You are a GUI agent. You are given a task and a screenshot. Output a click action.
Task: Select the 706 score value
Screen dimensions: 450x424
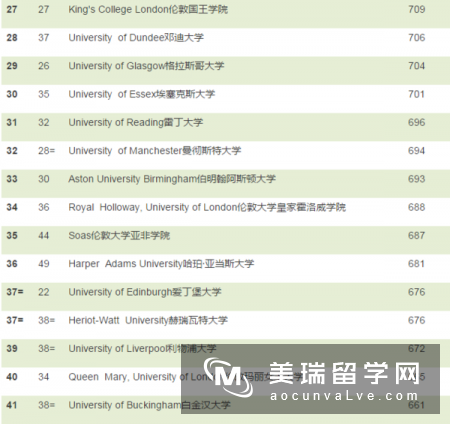pyautogui.click(x=416, y=38)
